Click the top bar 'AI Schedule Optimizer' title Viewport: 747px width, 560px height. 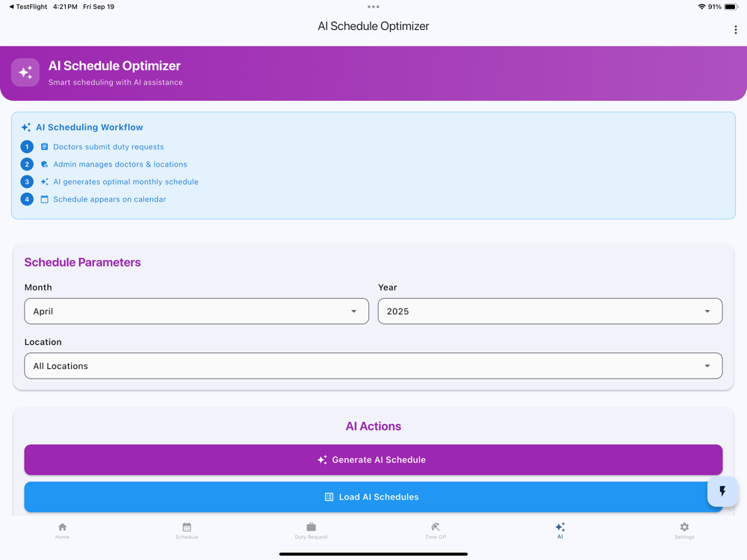click(x=373, y=26)
